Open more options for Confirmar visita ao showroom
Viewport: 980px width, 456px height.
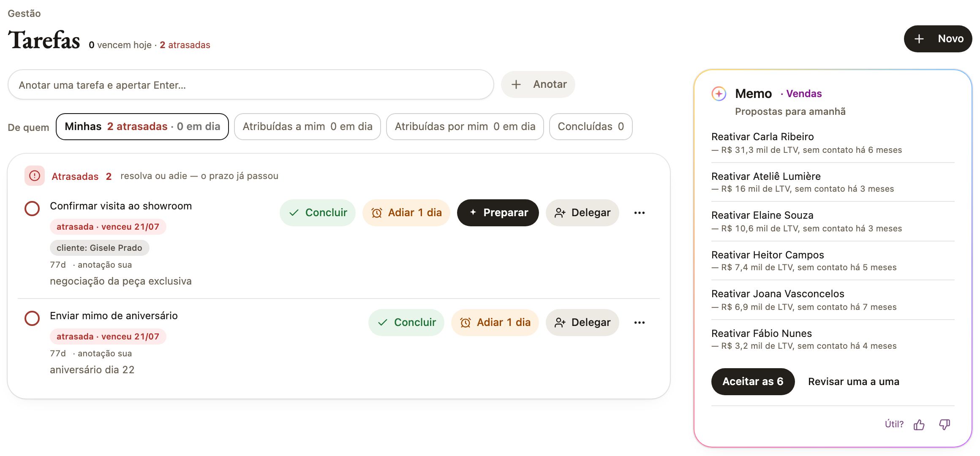[x=640, y=213]
